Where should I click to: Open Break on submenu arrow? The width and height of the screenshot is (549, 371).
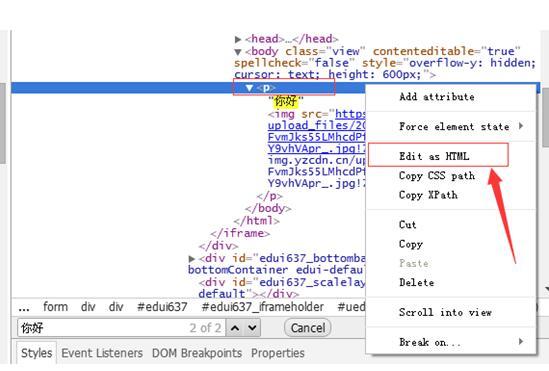521,341
